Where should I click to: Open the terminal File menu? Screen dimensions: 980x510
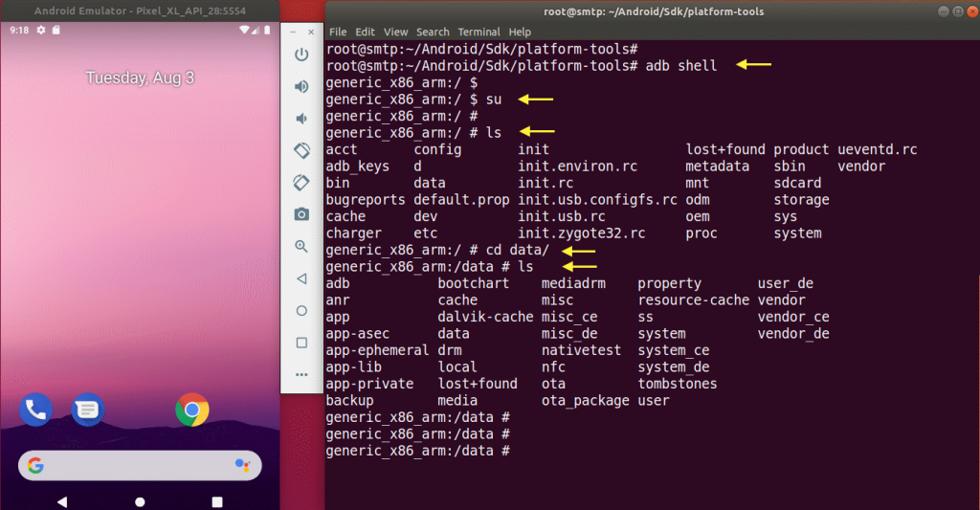click(338, 32)
